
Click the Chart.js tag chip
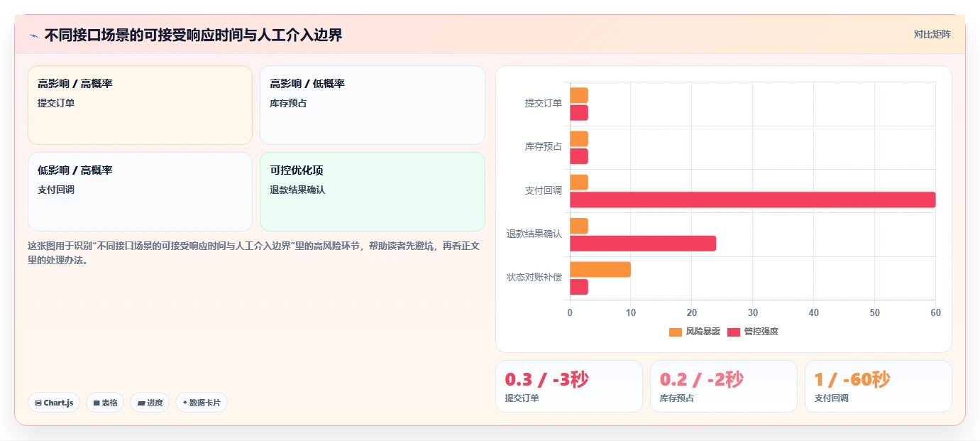(54, 403)
